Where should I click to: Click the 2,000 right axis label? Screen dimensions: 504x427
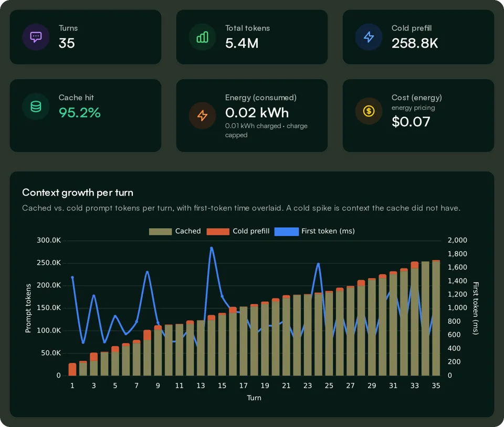tap(457, 240)
